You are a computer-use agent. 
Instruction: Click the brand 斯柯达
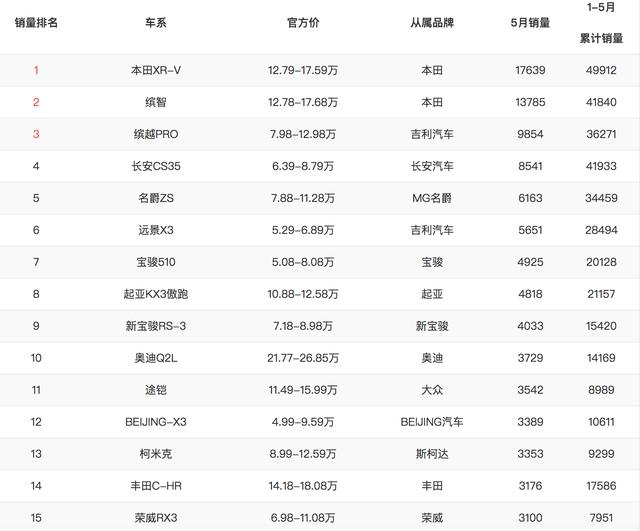(x=432, y=454)
